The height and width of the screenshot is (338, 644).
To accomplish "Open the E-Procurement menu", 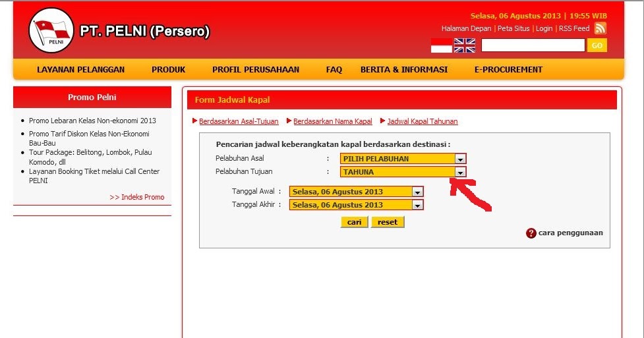I will pyautogui.click(x=508, y=70).
